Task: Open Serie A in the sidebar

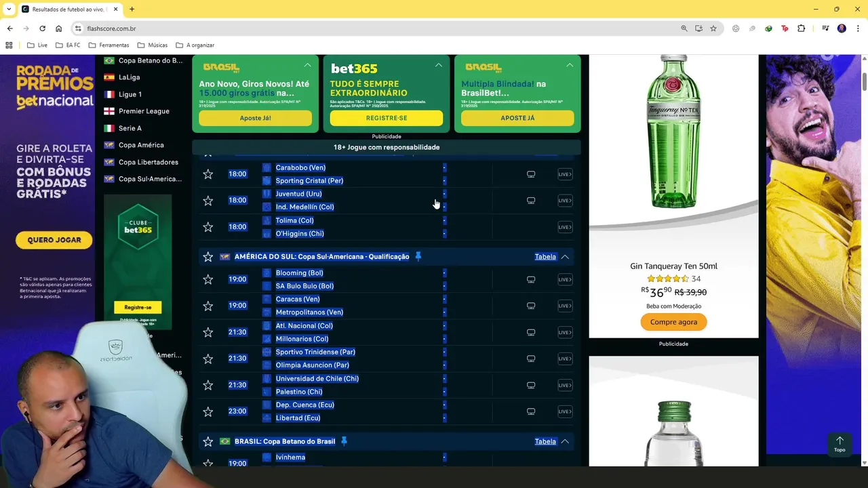Action: click(130, 128)
